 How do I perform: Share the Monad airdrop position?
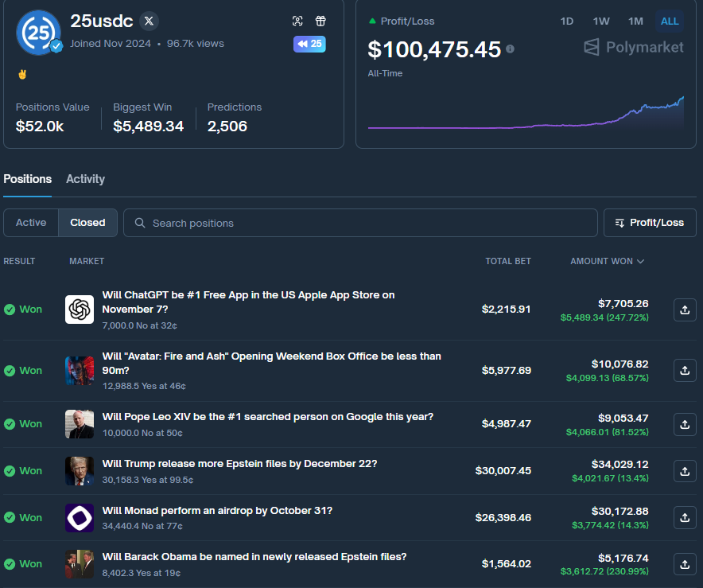[685, 518]
